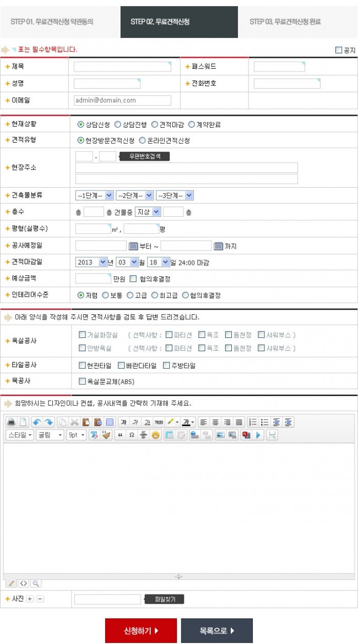Viewport: 358px width, 644px height.
Task: Apply underline formatting (underlined 가 icon)
Action: tap(147, 422)
